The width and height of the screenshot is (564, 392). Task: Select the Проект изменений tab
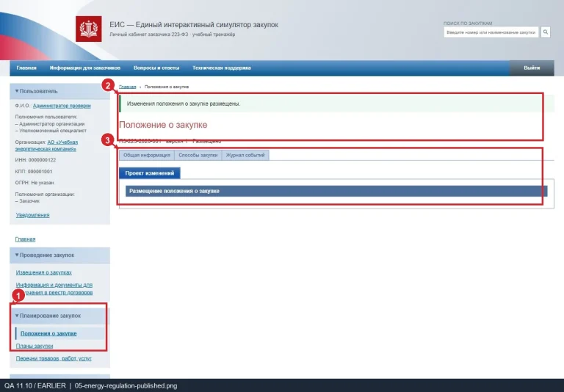pyautogui.click(x=150, y=173)
